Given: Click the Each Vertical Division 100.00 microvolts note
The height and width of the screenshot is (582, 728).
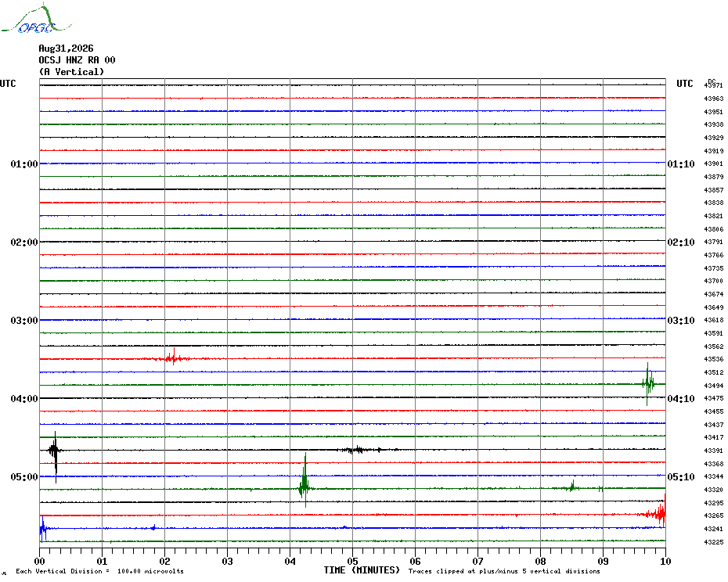Looking at the screenshot, I should click(x=100, y=571).
